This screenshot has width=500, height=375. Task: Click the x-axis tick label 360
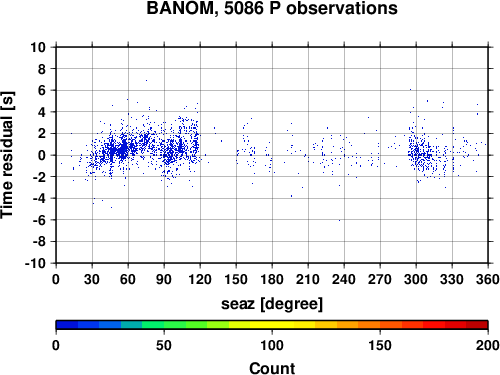click(x=488, y=279)
